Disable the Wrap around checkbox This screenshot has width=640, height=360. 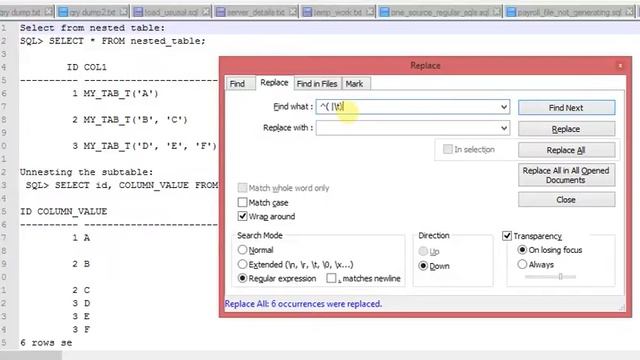click(x=242, y=216)
